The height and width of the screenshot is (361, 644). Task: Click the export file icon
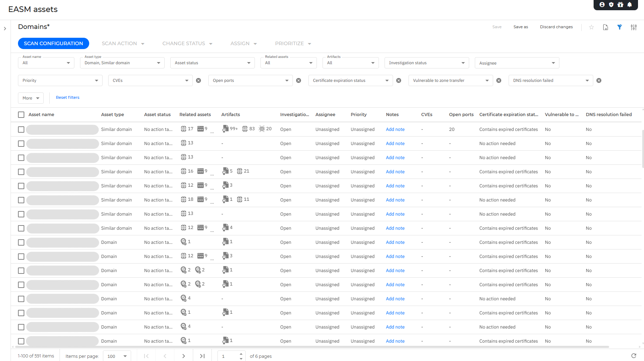click(606, 27)
